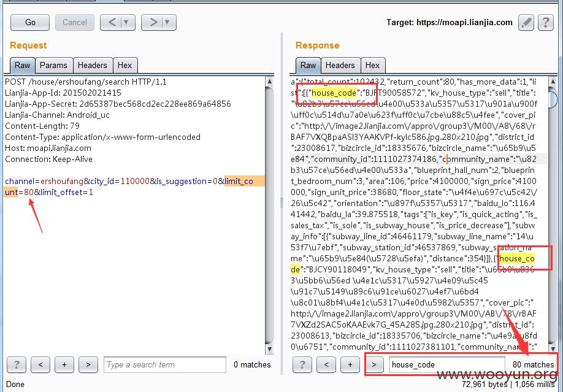Click the Content-Length: 79 line

tap(42, 126)
